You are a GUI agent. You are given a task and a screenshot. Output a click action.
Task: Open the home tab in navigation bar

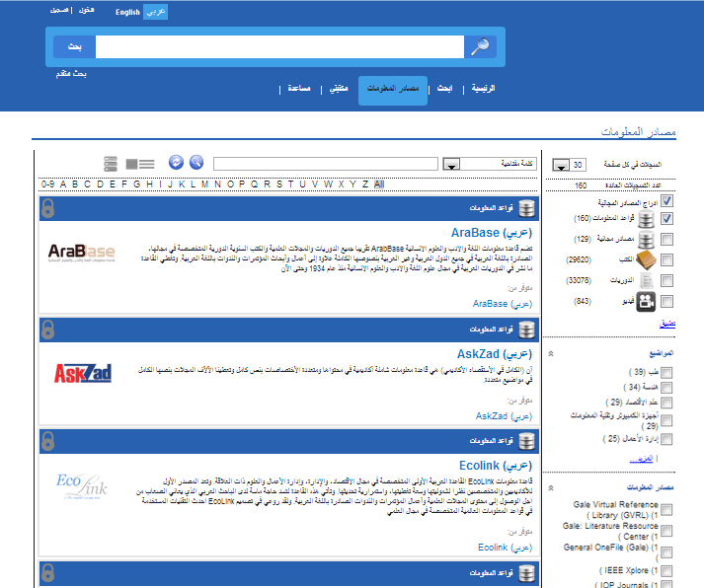coord(483,89)
